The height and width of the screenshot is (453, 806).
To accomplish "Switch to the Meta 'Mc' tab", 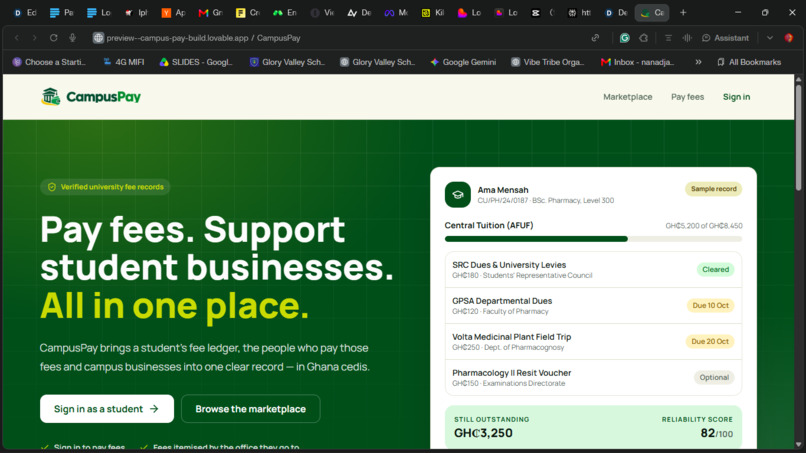I will click(x=396, y=13).
